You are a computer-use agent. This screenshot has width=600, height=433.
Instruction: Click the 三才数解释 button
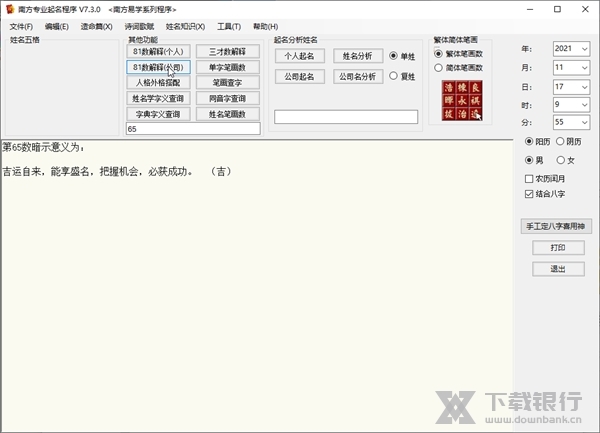pyautogui.click(x=228, y=51)
